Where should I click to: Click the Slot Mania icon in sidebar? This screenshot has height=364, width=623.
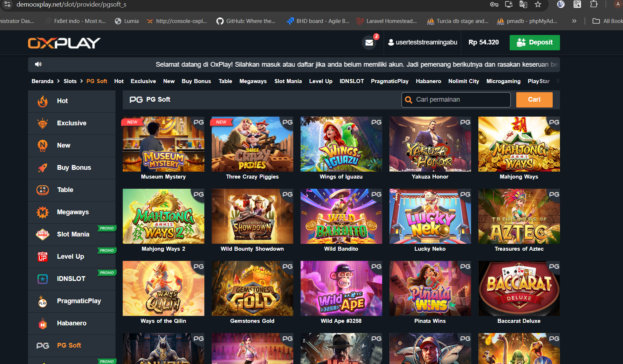click(x=43, y=235)
